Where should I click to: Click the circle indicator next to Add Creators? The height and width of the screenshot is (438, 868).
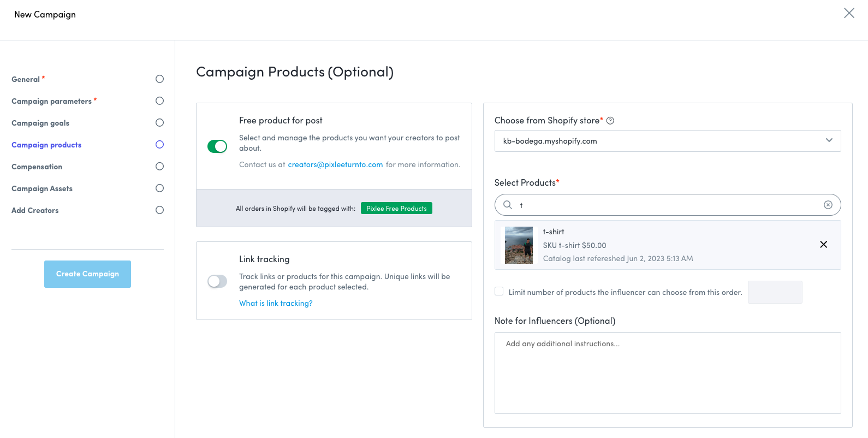(159, 210)
